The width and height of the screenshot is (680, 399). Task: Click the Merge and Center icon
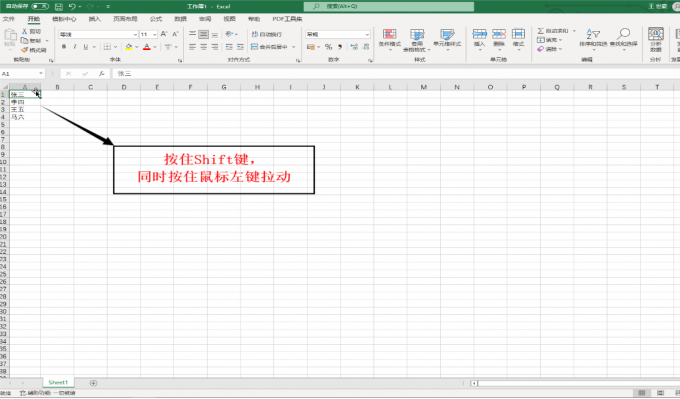(x=255, y=47)
